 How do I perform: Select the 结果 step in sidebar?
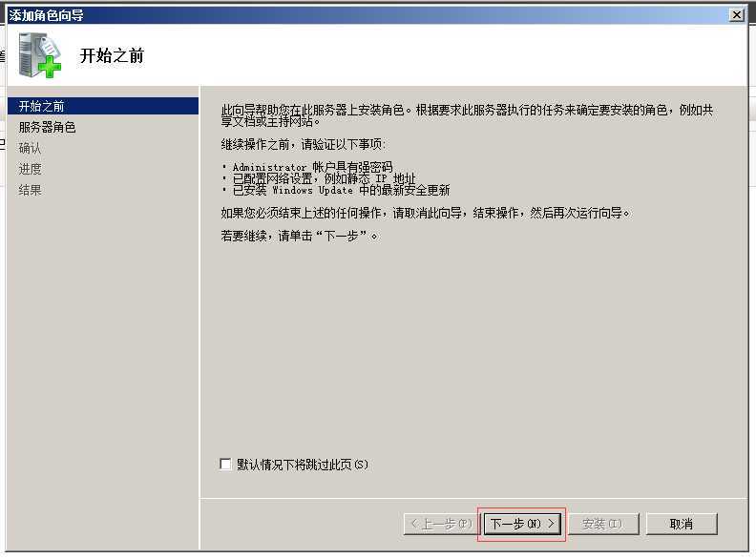point(30,191)
